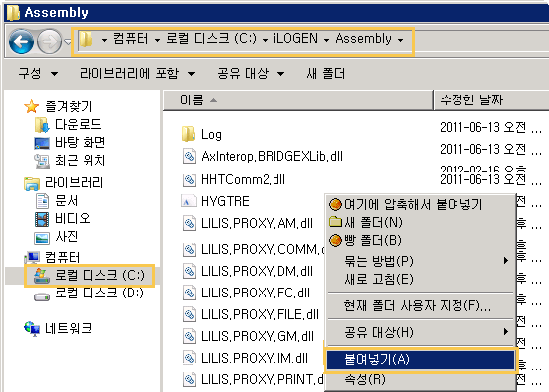Image resolution: width=549 pixels, height=392 pixels.
Task: Select 라이브러리 in navigation pane
Action: (x=64, y=182)
